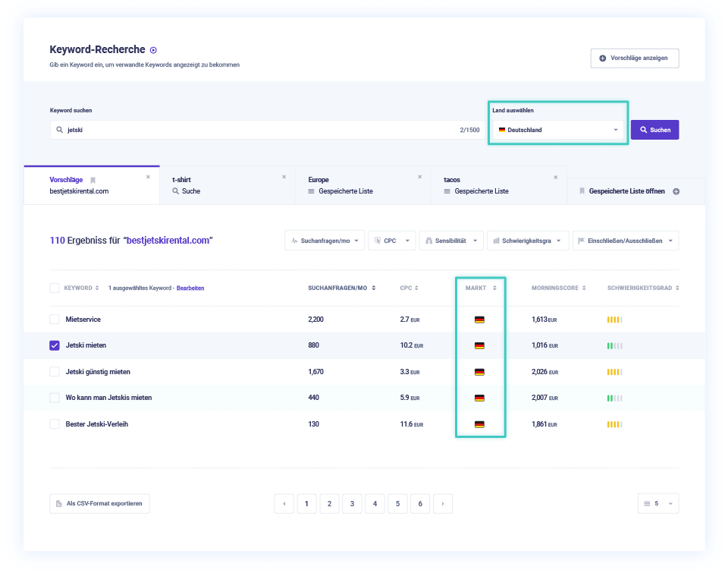Uncheck the Jetski mieten keyword checkbox

(55, 345)
